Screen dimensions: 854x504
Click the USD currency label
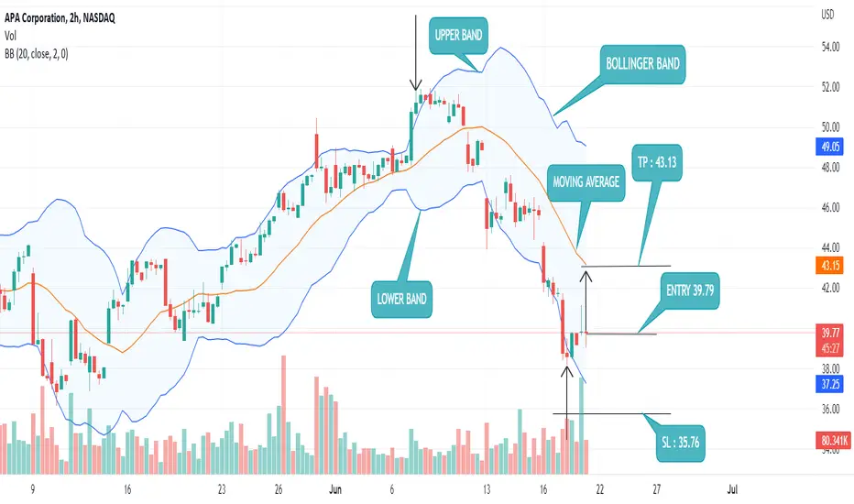[827, 16]
